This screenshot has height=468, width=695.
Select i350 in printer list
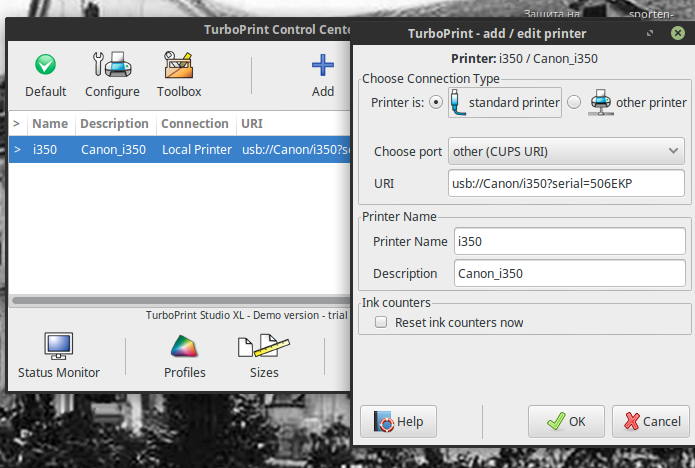pyautogui.click(x=45, y=149)
